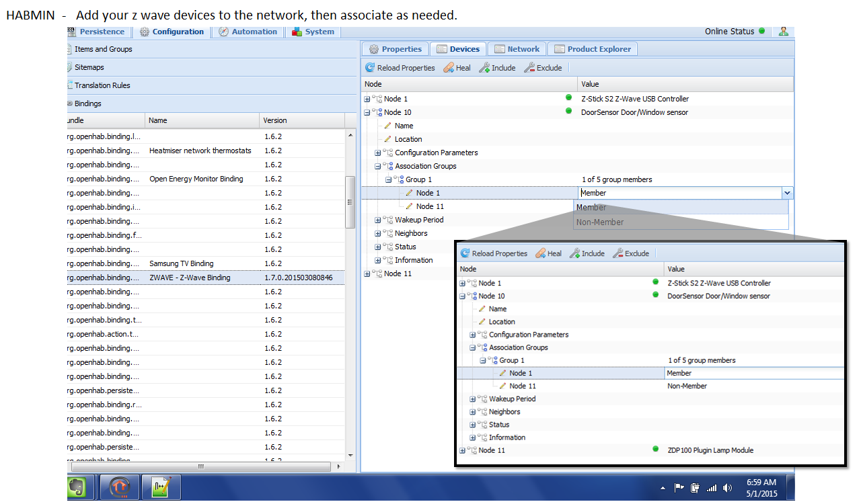Collapse Association Groups in the main tree

(378, 166)
